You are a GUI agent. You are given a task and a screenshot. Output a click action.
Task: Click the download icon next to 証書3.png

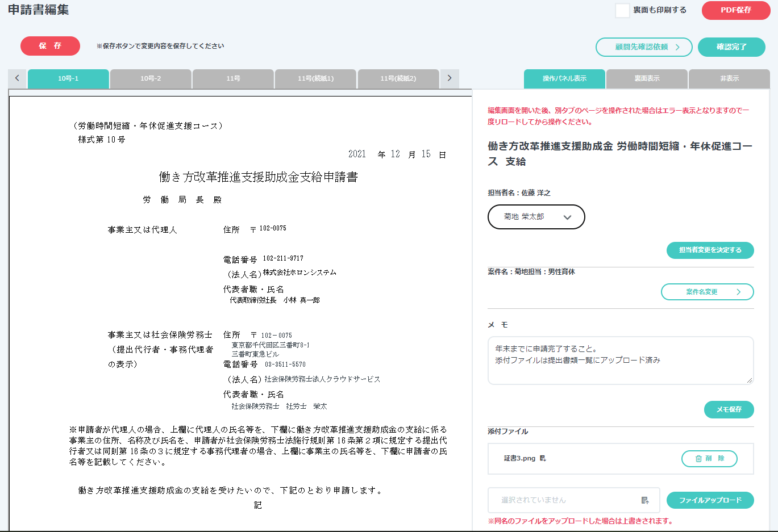(x=543, y=458)
